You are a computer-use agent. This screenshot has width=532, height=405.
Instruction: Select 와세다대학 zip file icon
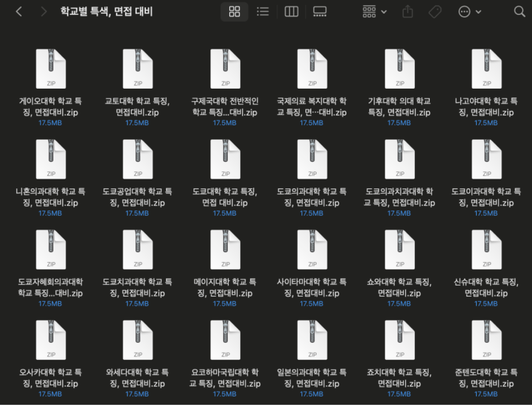click(x=137, y=340)
